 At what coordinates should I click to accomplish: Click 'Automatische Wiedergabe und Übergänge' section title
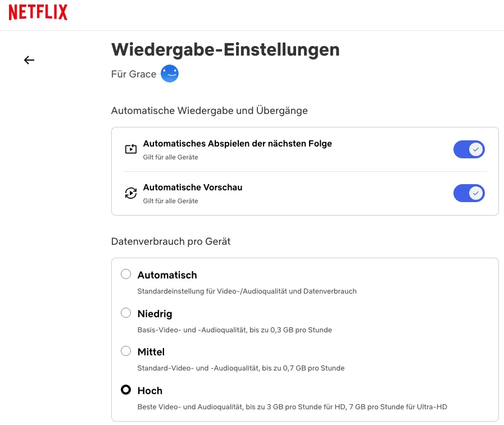coord(209,111)
